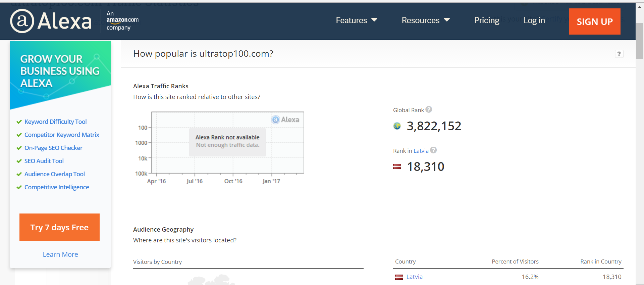Click the SIGN UP button
Viewport: 644px width, 285px height.
595,21
